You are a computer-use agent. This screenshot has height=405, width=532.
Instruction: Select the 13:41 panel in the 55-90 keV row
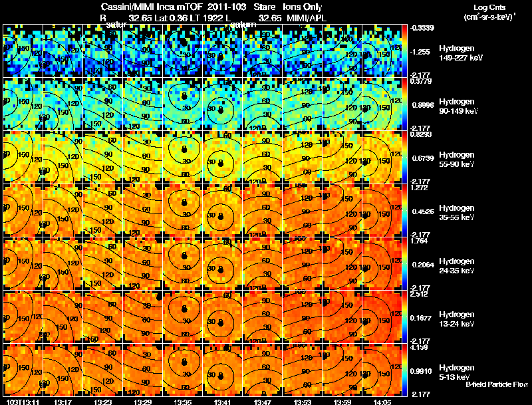pos(223,157)
